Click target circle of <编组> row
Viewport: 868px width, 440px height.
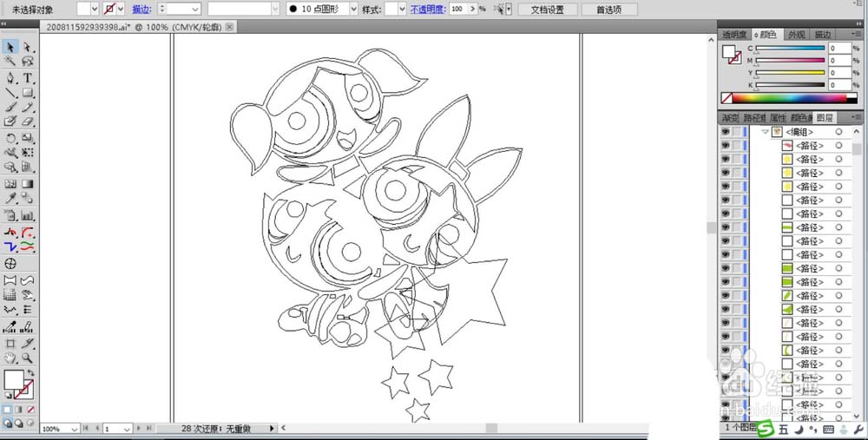click(838, 132)
